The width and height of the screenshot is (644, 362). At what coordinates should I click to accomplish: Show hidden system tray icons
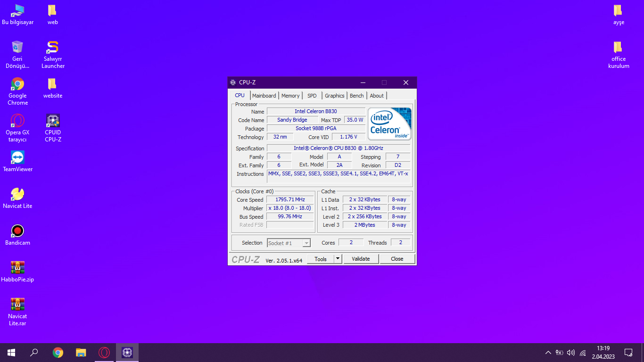548,353
